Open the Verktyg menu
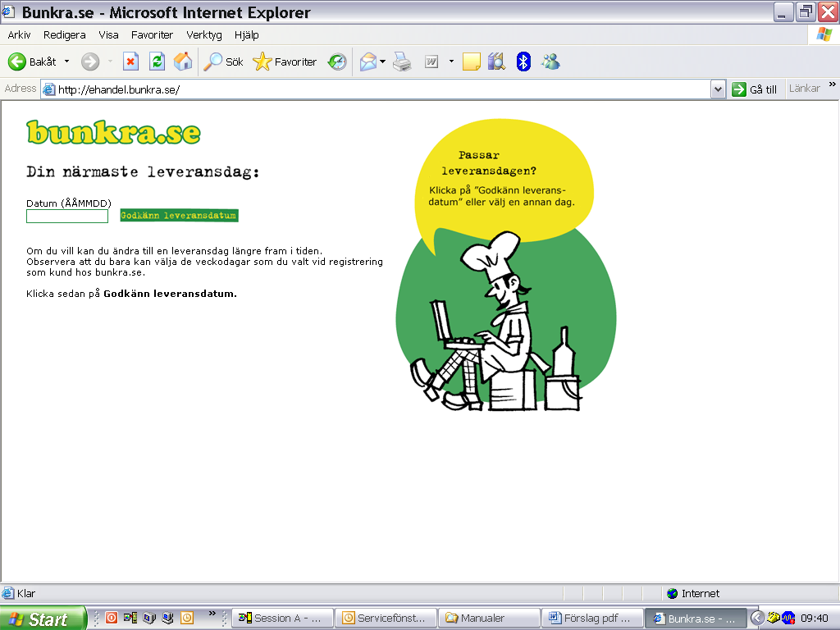 [x=203, y=34]
